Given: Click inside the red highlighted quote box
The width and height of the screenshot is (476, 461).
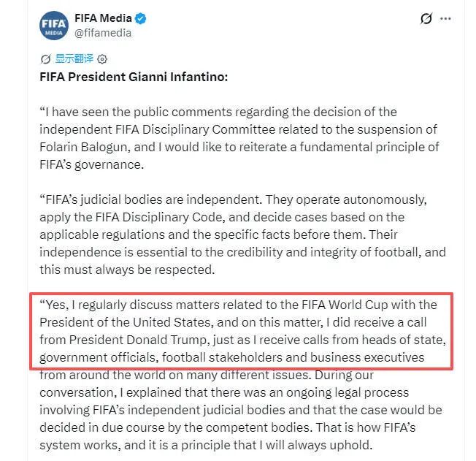Looking at the screenshot, I should [242, 331].
